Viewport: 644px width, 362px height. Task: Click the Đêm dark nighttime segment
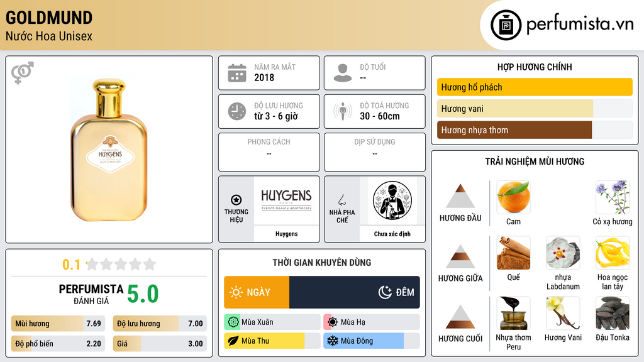point(355,292)
